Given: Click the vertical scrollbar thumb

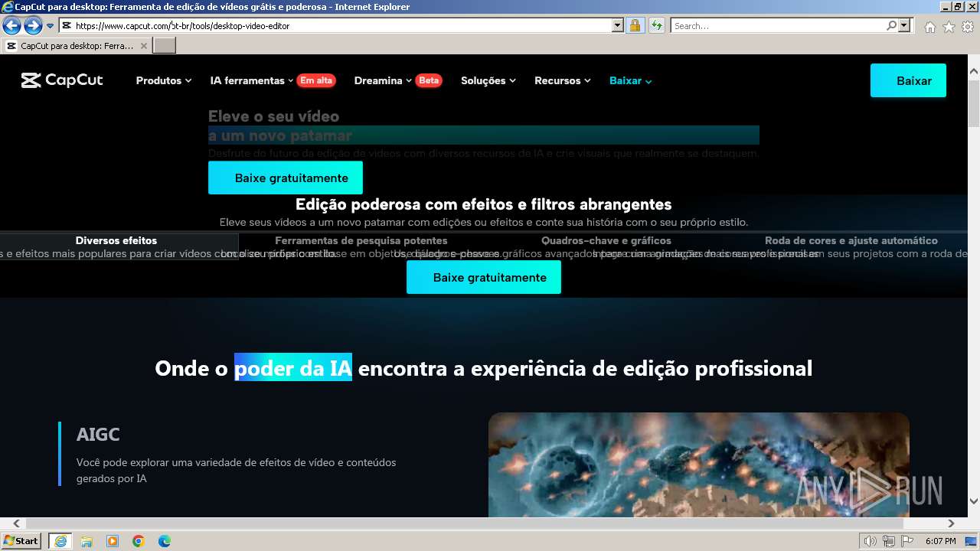Looking at the screenshot, I should 974,103.
